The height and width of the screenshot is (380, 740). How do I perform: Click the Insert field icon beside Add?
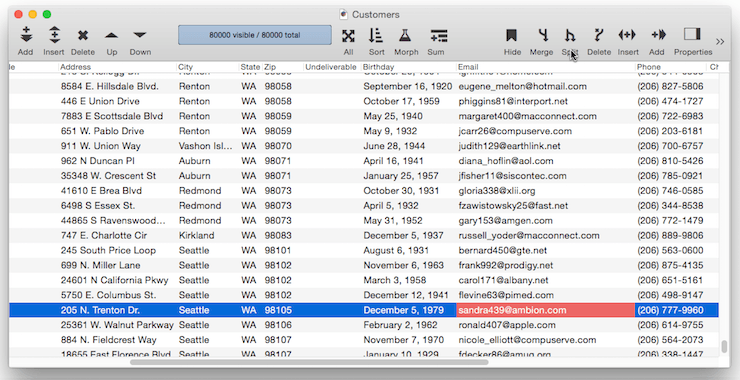(627, 34)
